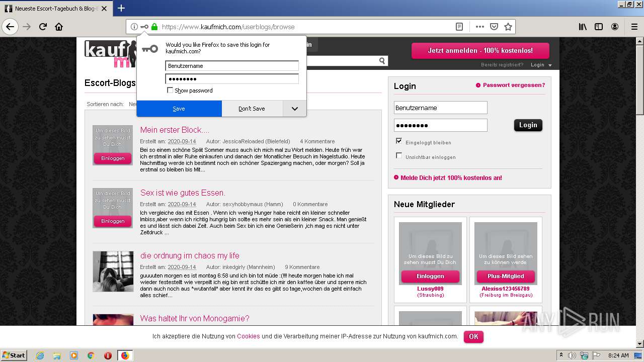Open blog post Sex ist wie gutes Essen

click(183, 193)
